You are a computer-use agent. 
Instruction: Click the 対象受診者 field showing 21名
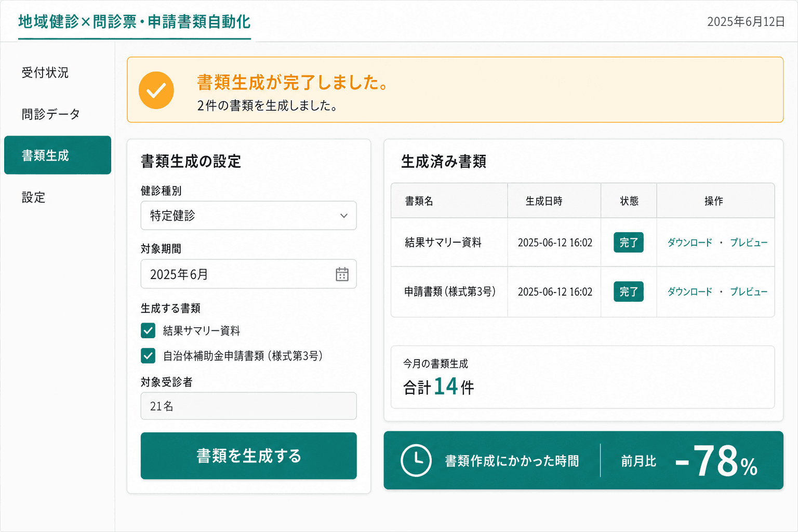tap(248, 406)
